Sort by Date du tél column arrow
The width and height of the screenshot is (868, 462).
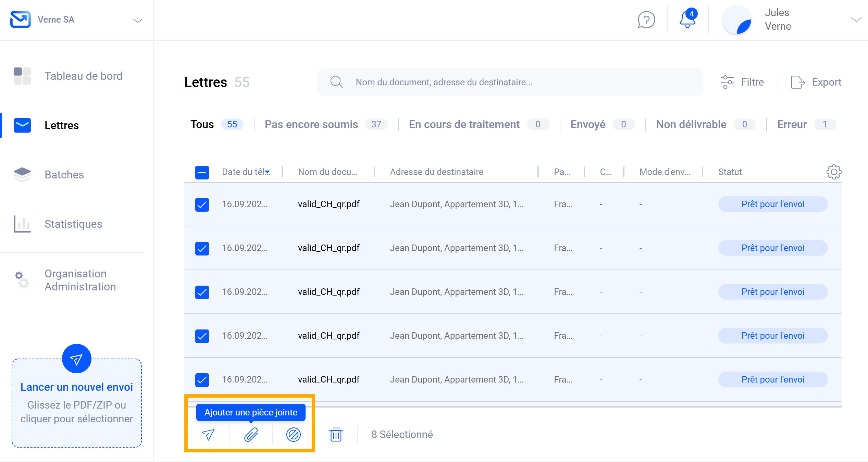pos(268,172)
